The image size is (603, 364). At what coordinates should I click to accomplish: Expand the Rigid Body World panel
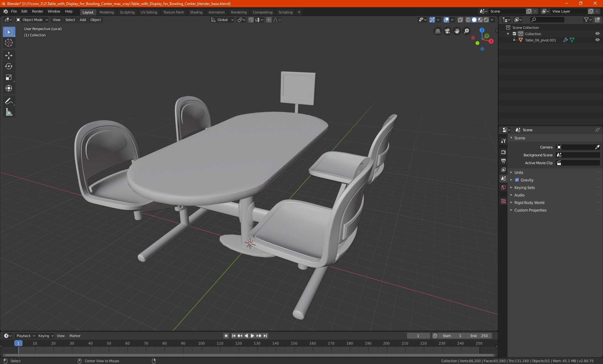point(529,202)
